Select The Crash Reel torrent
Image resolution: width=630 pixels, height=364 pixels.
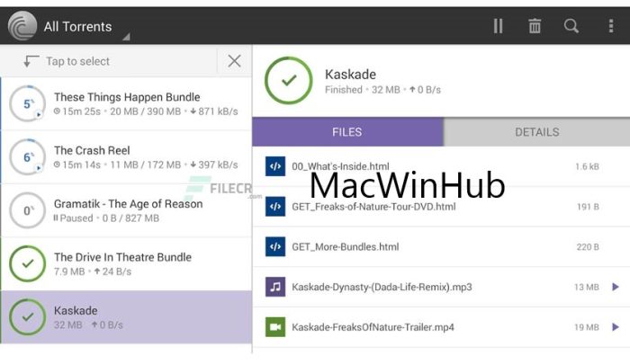(x=126, y=157)
